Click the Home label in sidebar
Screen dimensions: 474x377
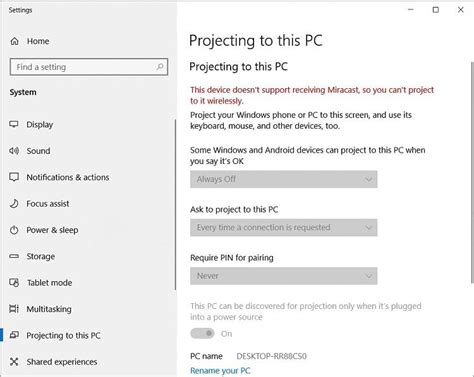38,41
